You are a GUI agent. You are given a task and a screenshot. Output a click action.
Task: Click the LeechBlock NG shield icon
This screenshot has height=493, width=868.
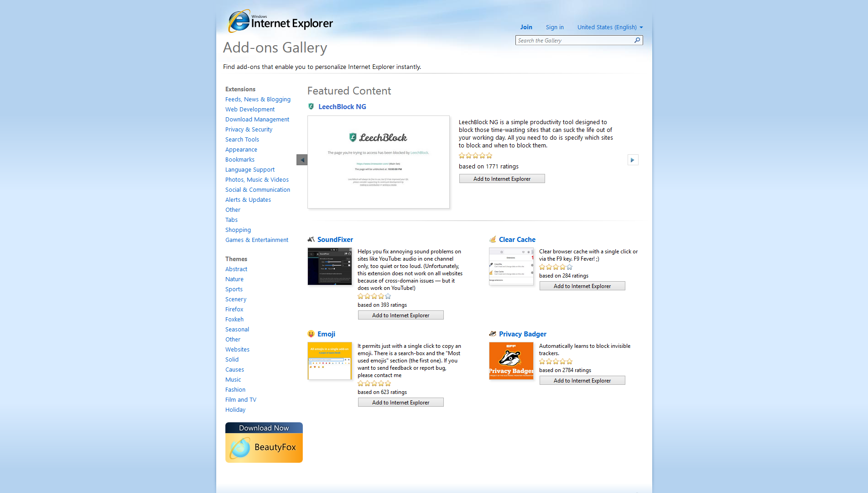point(311,106)
